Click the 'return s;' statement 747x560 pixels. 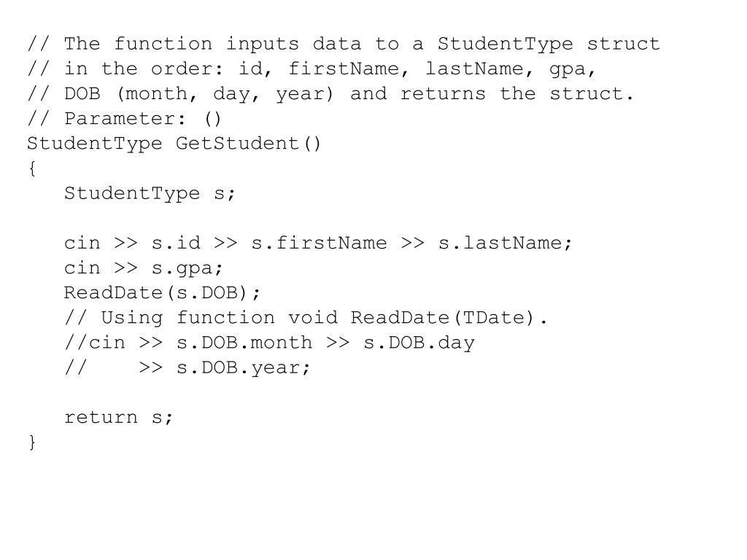(119, 417)
